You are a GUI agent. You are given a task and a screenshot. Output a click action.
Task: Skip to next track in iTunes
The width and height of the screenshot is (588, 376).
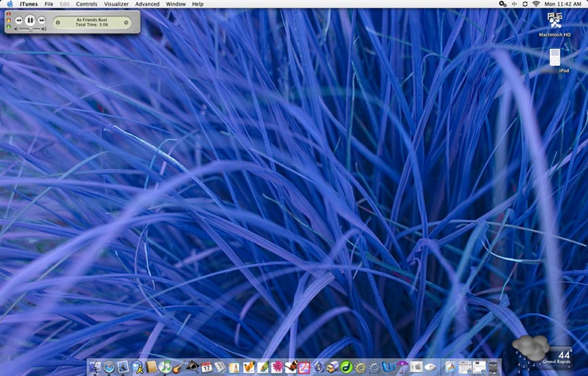[42, 20]
